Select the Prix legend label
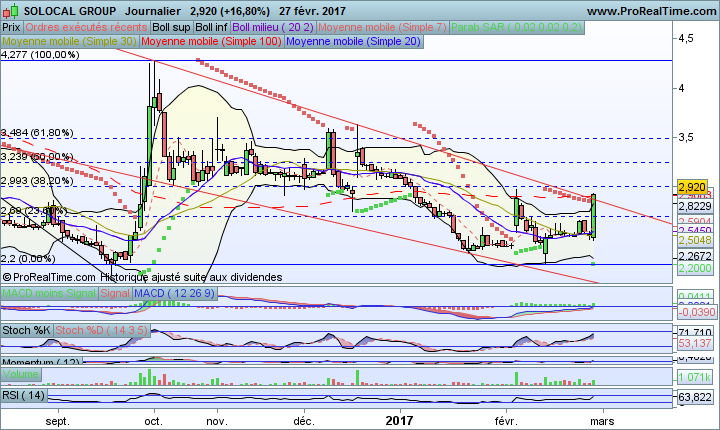Screen dimensions: 720x430 click(x=11, y=28)
